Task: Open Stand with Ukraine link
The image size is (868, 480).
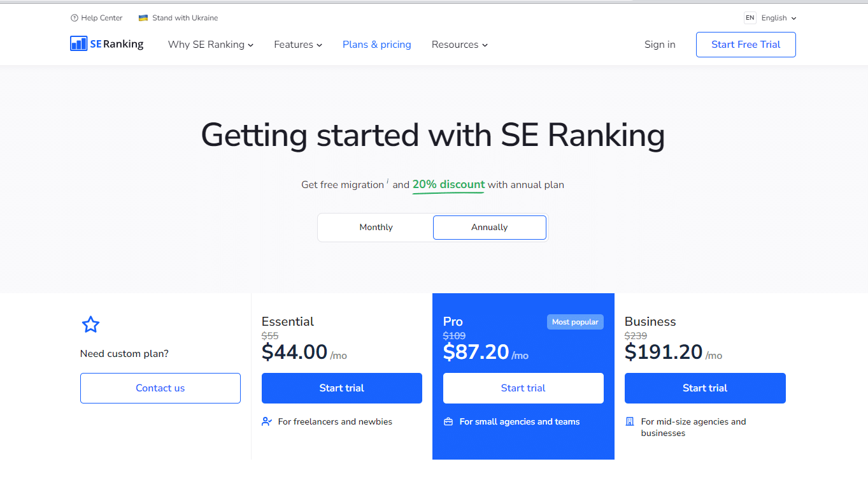Action: click(178, 18)
